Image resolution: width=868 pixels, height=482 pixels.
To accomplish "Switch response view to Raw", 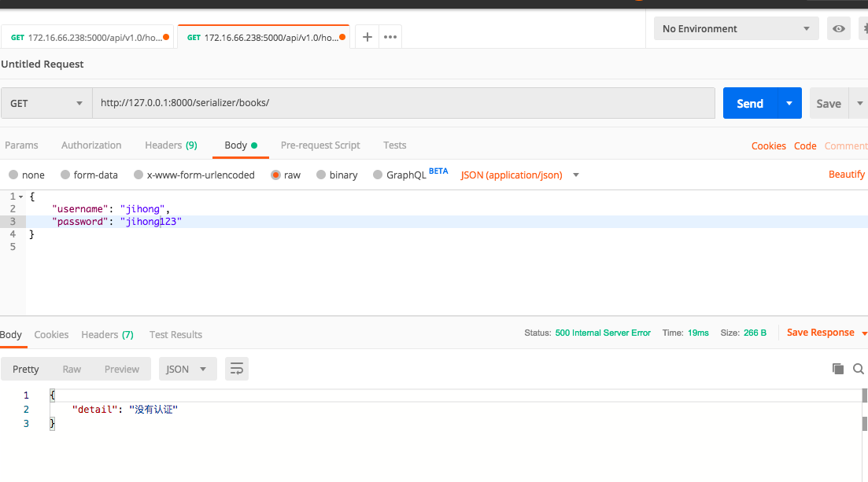I will tap(72, 369).
